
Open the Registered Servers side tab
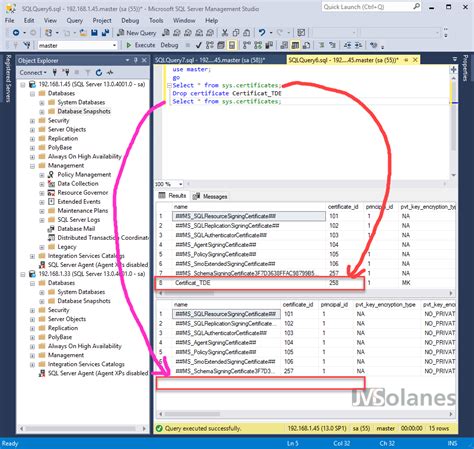pyautogui.click(x=8, y=78)
